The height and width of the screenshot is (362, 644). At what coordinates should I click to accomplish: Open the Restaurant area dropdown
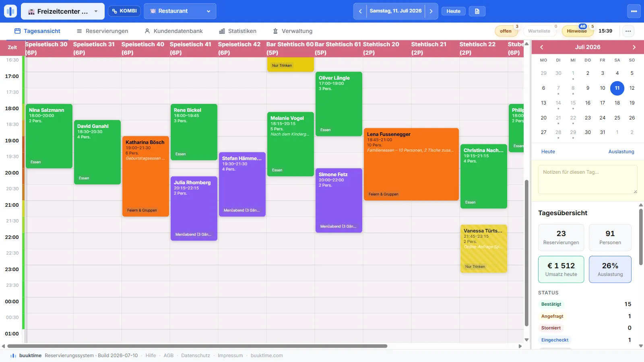point(180,11)
